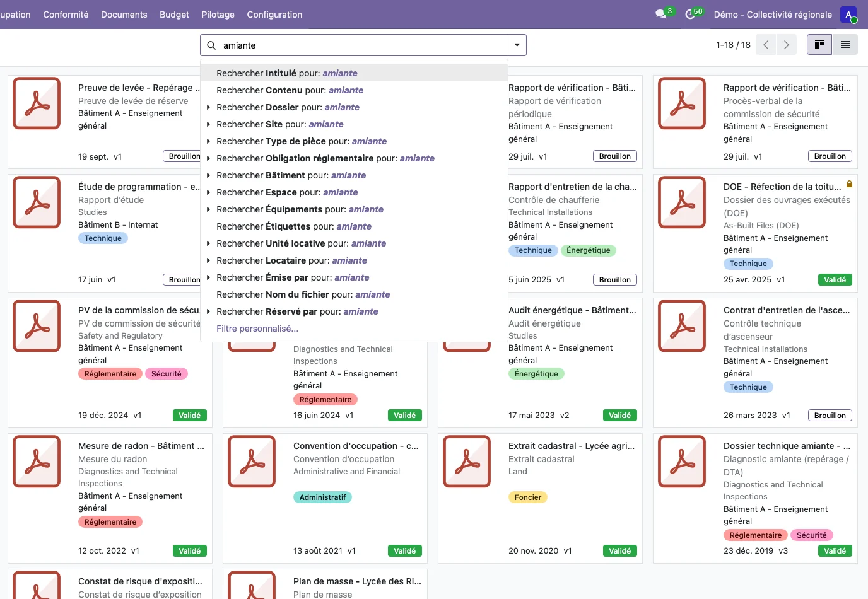The image size is (868, 599).
Task: Expand the Obligation réglementaire search arrow
Action: click(x=208, y=158)
